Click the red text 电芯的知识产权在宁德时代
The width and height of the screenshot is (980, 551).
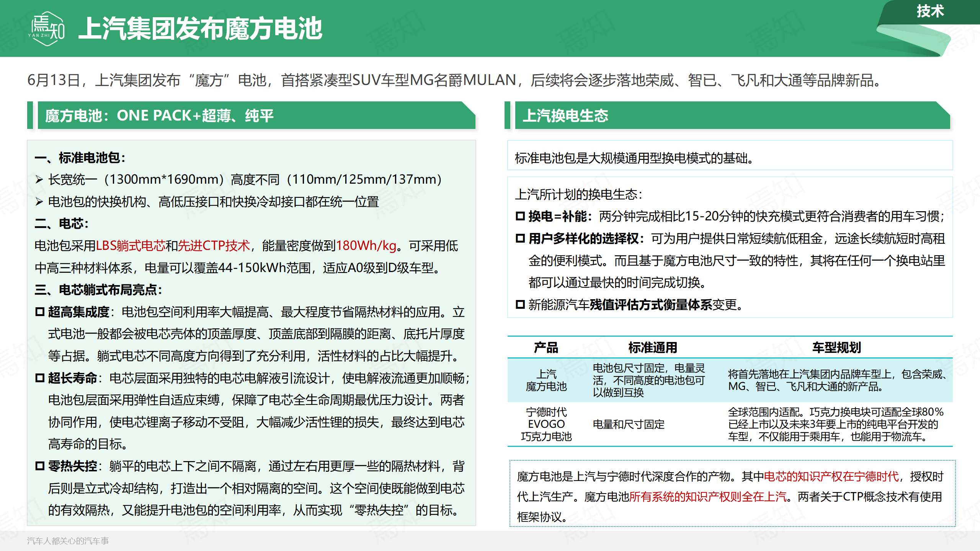coord(831,477)
